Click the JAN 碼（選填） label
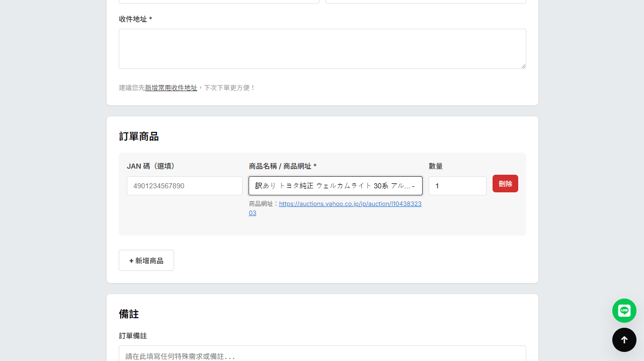644x361 pixels. 151,166
